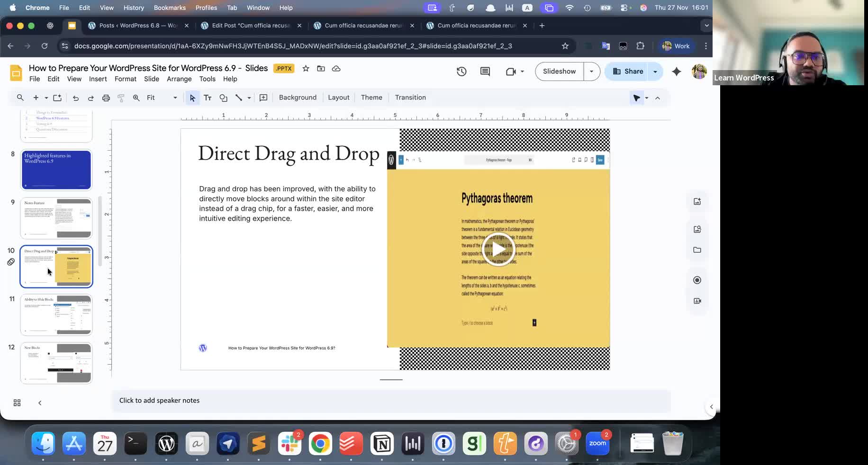Switch to Posts WordPress 6.8 tab
Screen dimensions: 868x465
[x=138, y=26]
